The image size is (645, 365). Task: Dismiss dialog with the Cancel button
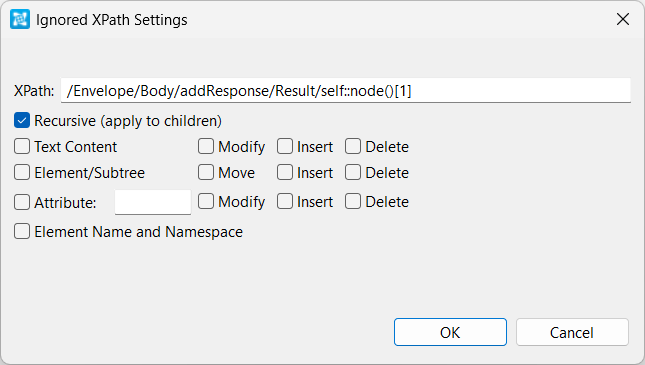(572, 332)
